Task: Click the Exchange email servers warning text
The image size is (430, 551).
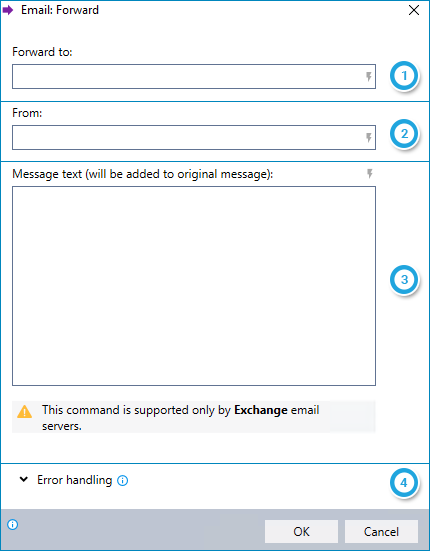Action: pyautogui.click(x=181, y=418)
